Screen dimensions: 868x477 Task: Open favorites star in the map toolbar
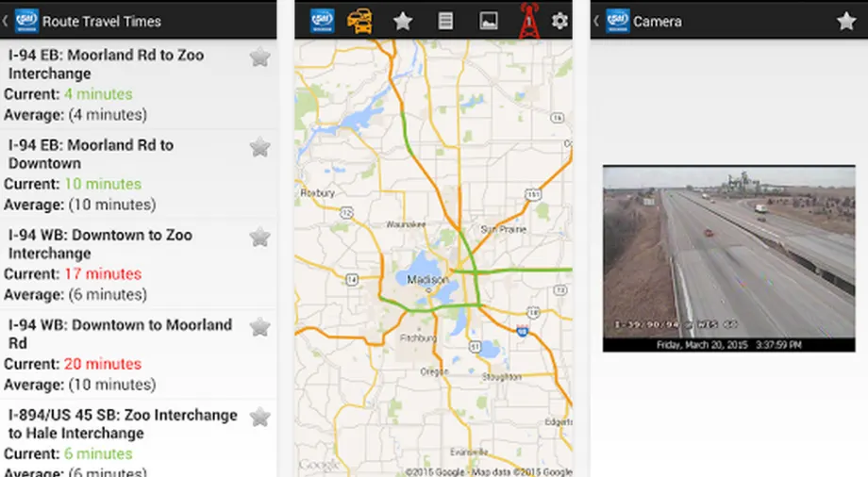403,21
